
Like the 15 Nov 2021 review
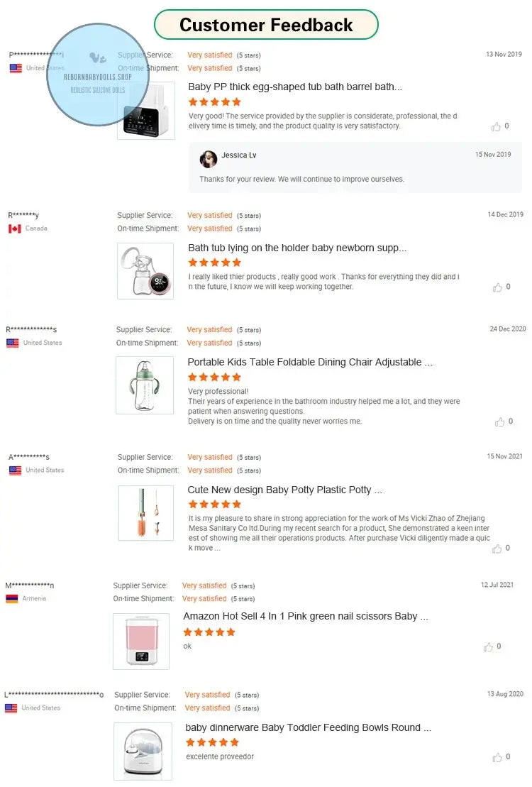coord(497,549)
